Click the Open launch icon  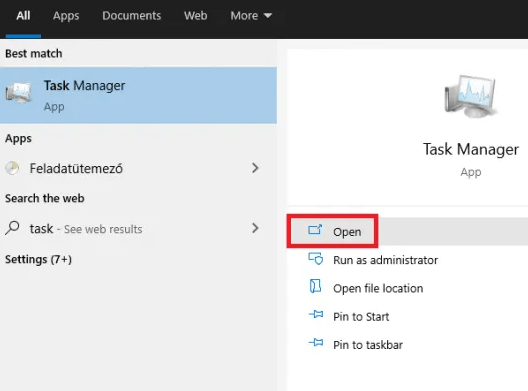[315, 230]
